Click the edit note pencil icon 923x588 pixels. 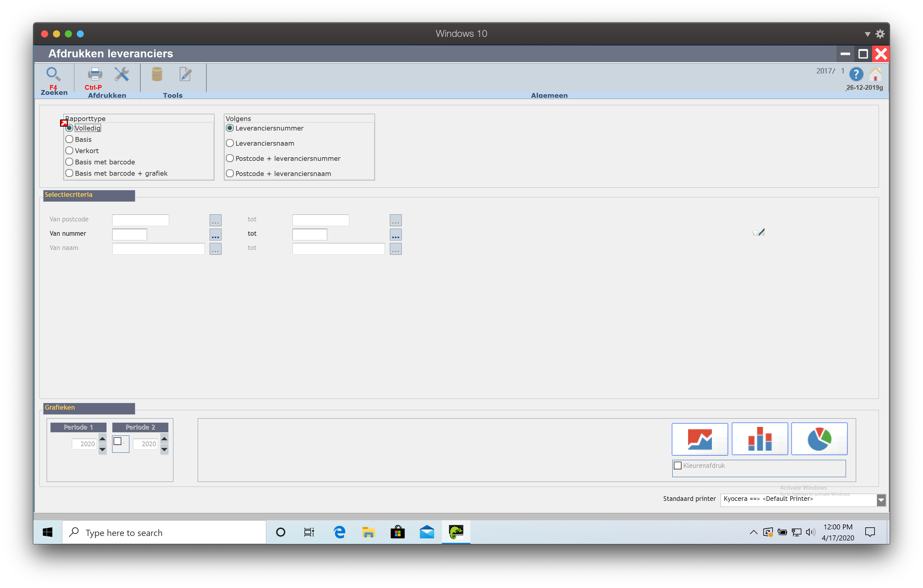click(x=186, y=74)
